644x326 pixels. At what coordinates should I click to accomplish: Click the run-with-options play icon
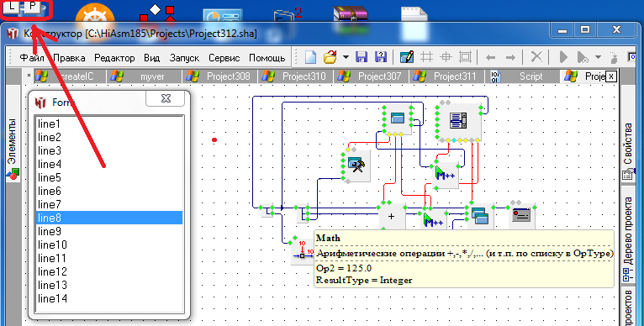tap(583, 57)
